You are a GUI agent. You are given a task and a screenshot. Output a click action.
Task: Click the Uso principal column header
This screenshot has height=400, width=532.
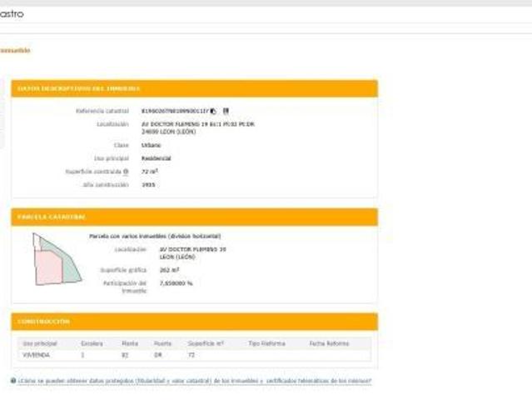39,343
